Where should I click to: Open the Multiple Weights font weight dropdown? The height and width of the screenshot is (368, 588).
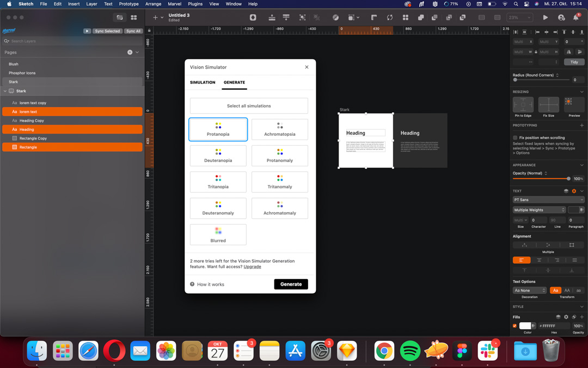pyautogui.click(x=539, y=210)
